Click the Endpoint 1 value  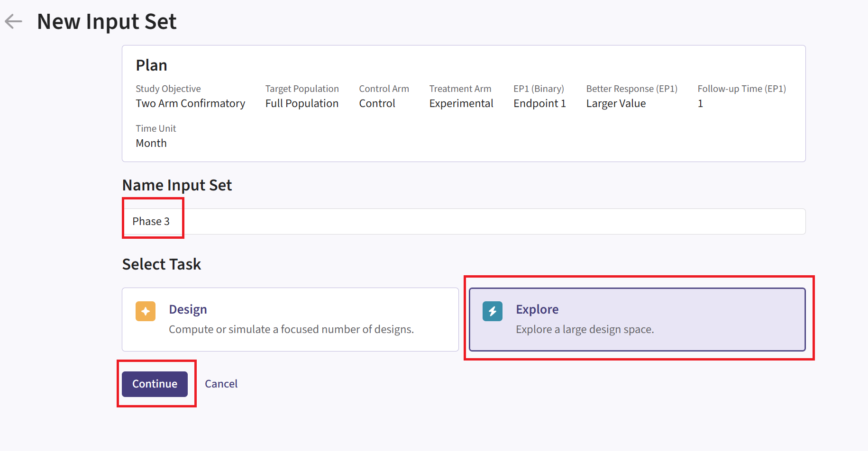pyautogui.click(x=539, y=103)
